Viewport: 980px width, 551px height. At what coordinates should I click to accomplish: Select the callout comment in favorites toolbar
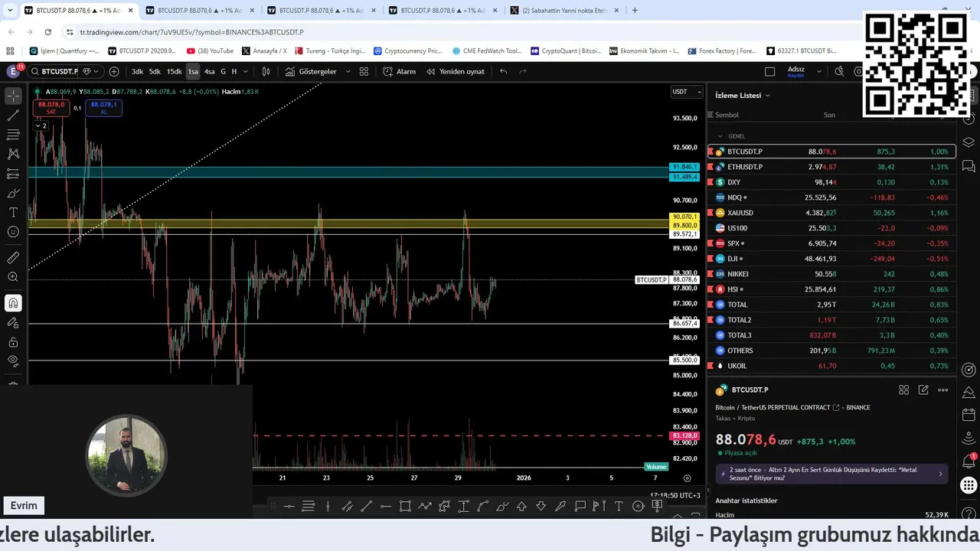tap(580, 506)
